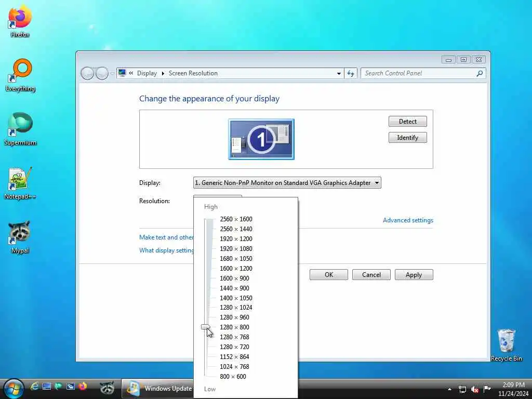Image resolution: width=532 pixels, height=399 pixels.
Task: Select 800 × 600 resolution
Action: (233, 376)
